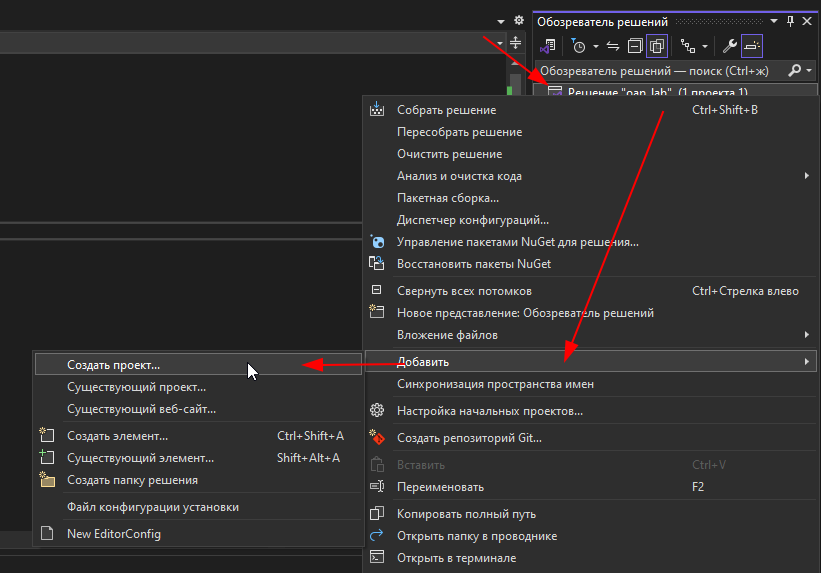Expand the pending changes filter dropdown arrow

[596, 46]
